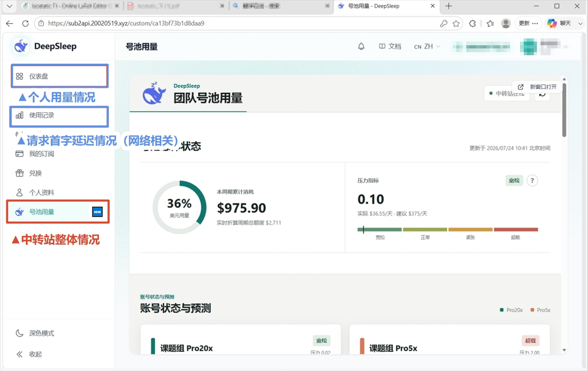Open the 课题组 Pro20x account card
The width and height of the screenshot is (588, 371).
[x=240, y=340]
